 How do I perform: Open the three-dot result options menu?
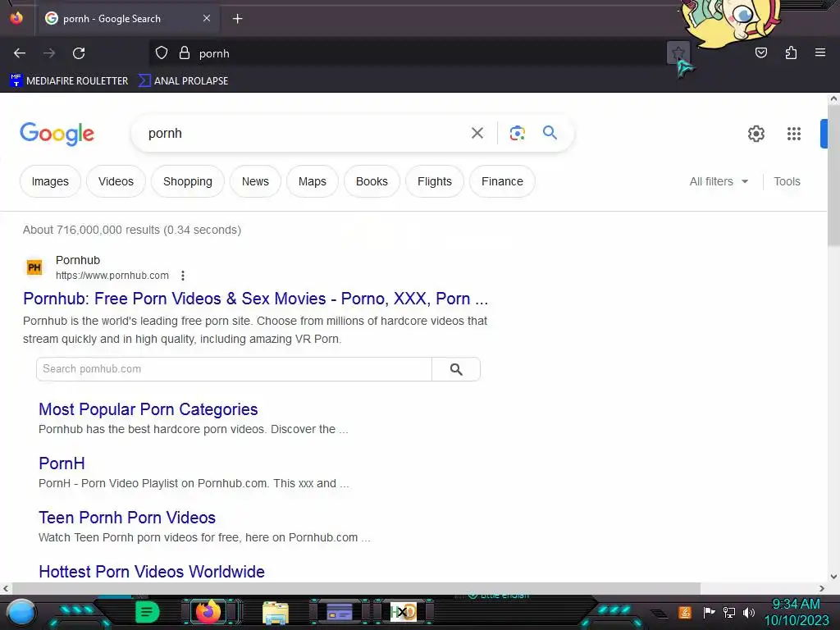click(x=183, y=276)
